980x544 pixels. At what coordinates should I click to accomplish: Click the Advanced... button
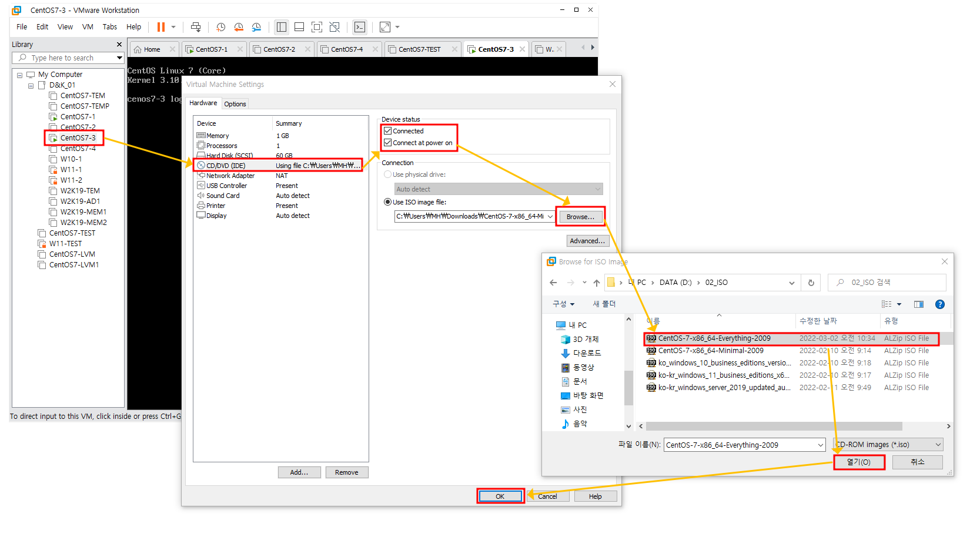pos(587,241)
